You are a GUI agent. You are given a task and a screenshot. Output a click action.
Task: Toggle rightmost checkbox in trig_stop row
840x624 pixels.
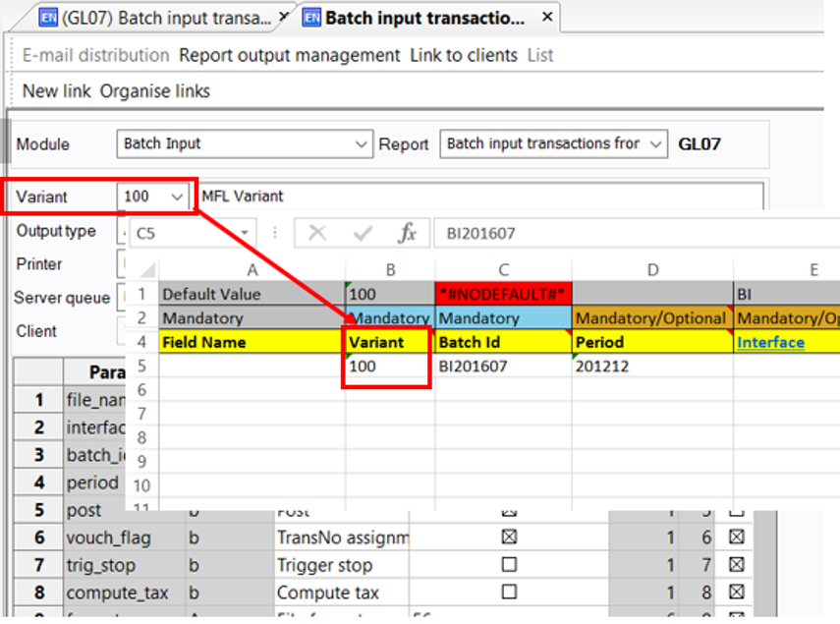[x=736, y=565]
